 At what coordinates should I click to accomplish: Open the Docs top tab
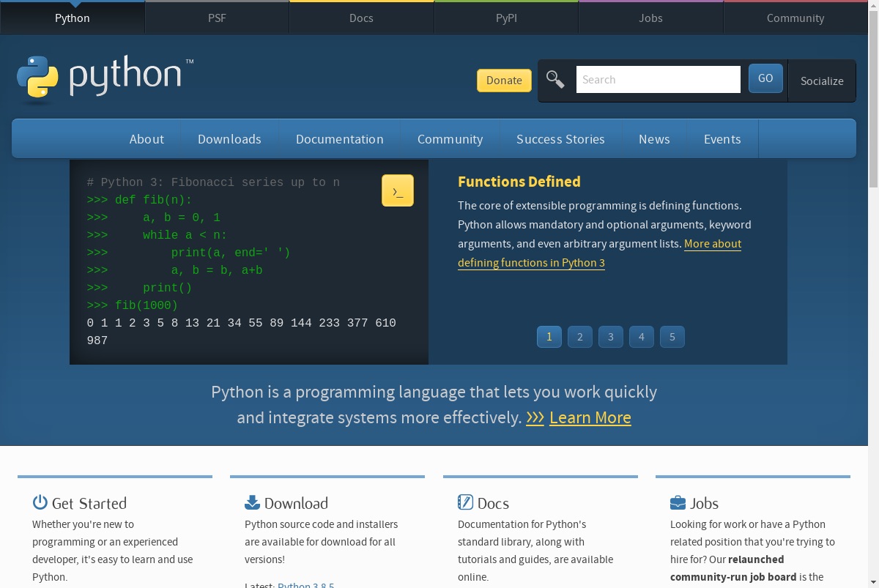[361, 18]
